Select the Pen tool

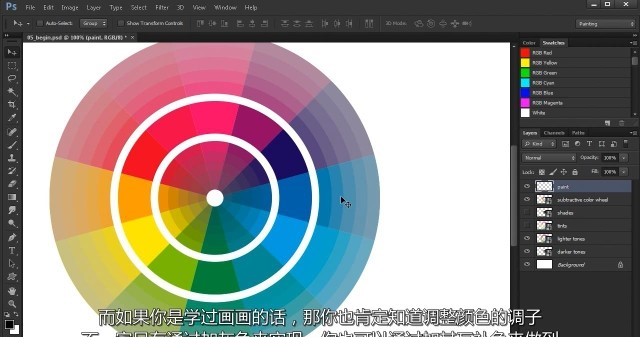12,237
